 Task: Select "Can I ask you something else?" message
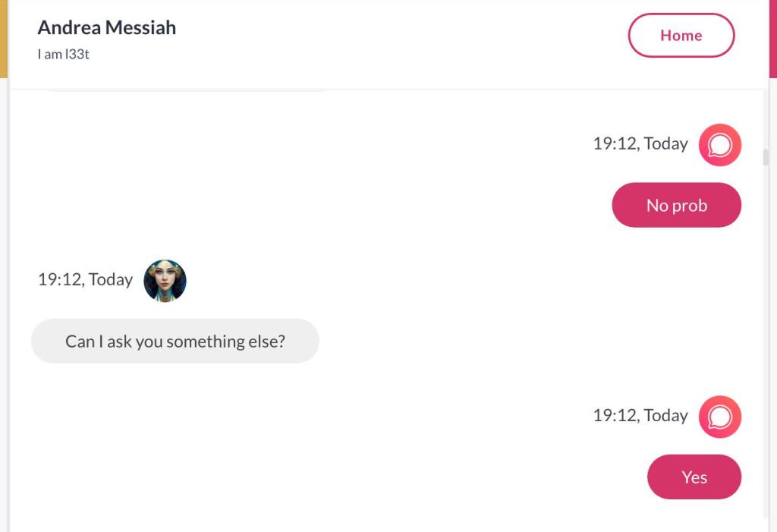175,342
